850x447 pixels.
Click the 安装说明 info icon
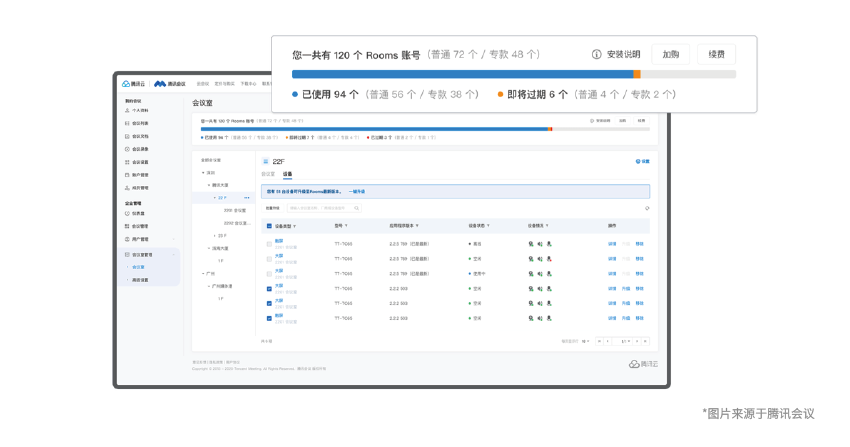click(x=597, y=55)
